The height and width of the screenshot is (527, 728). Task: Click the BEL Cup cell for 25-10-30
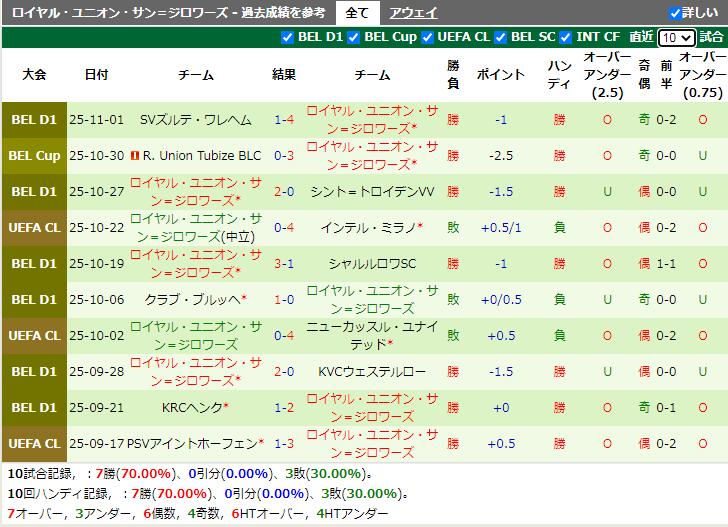click(x=34, y=156)
